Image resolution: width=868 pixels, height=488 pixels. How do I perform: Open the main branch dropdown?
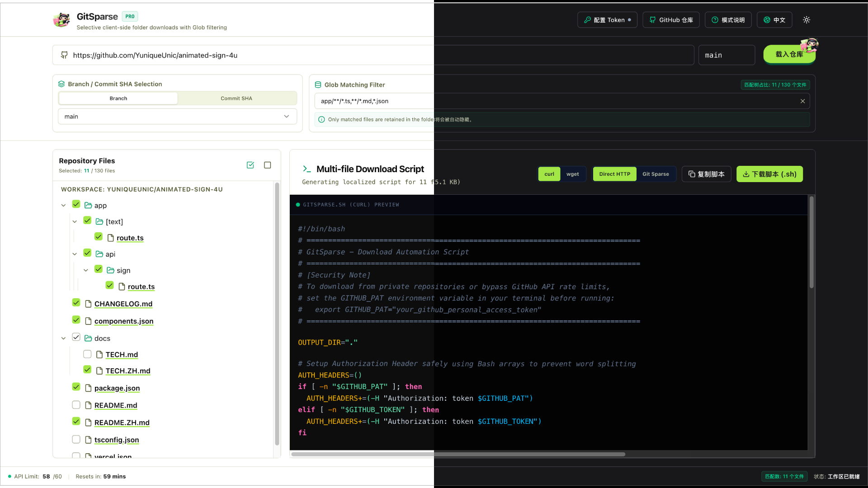tap(177, 117)
